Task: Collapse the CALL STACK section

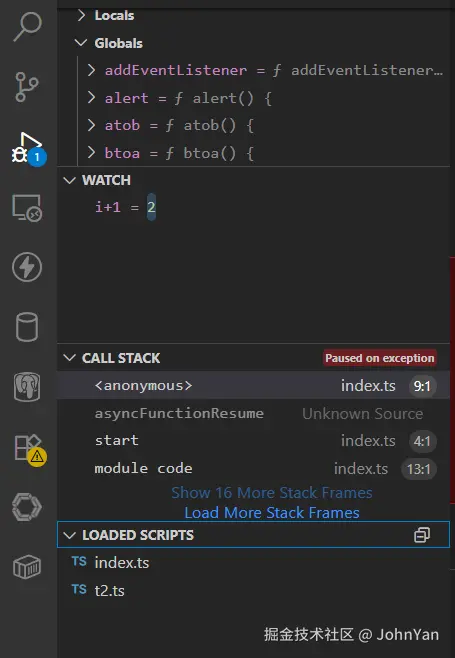Action: 69,358
